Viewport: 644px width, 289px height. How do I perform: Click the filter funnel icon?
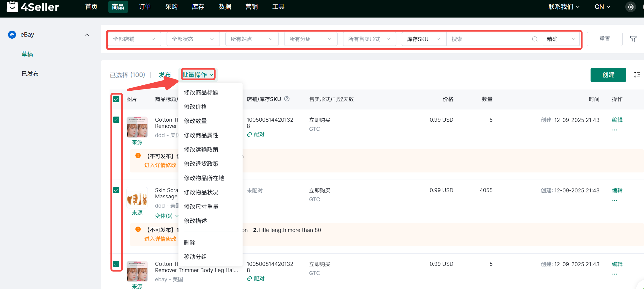[633, 39]
